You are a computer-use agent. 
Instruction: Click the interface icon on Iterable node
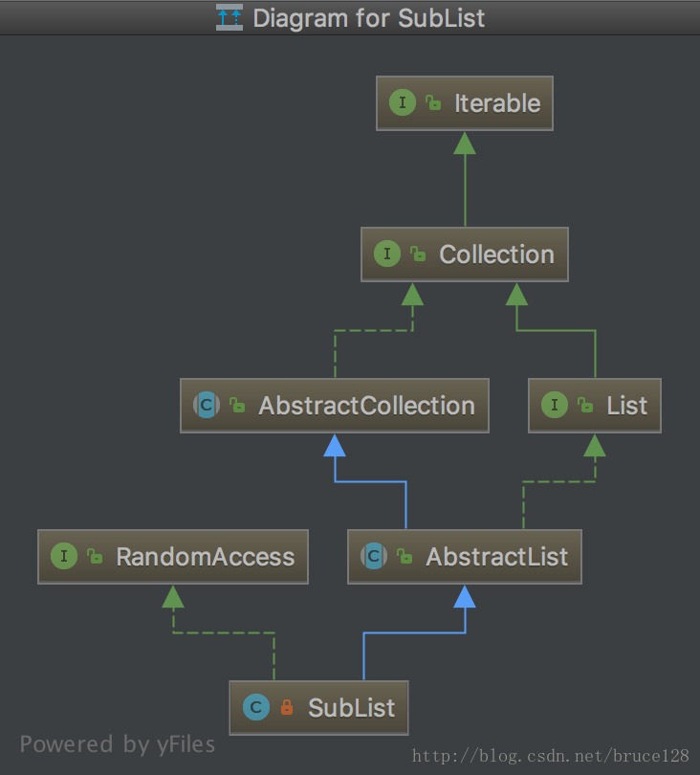[403, 102]
